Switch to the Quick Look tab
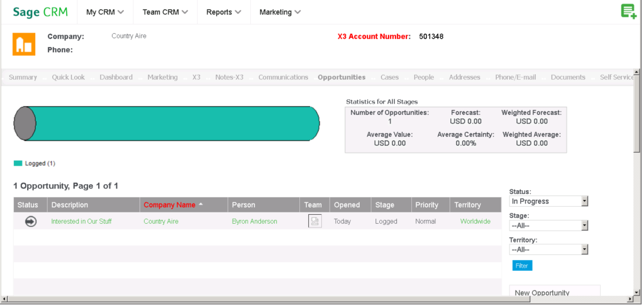Screen dimensions: 644x306 [x=68, y=77]
